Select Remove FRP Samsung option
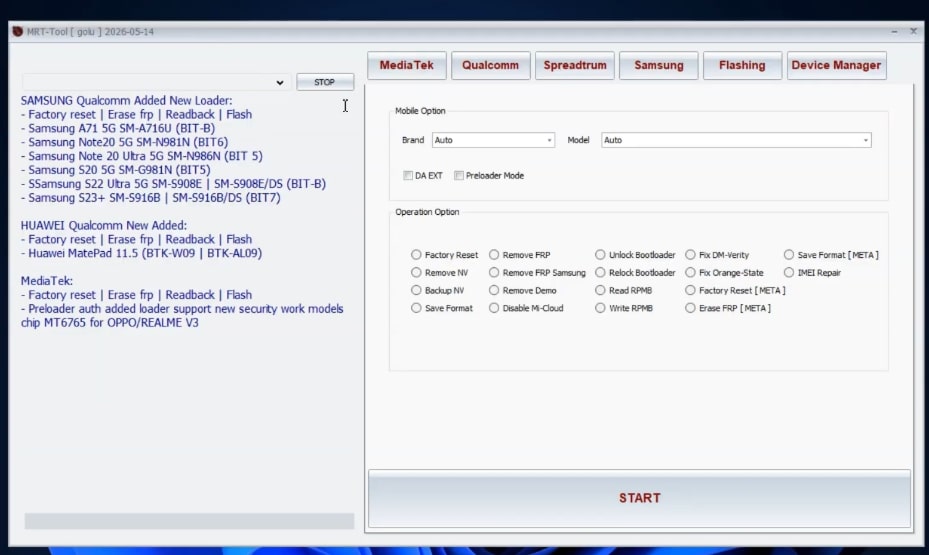 pyautogui.click(x=494, y=272)
